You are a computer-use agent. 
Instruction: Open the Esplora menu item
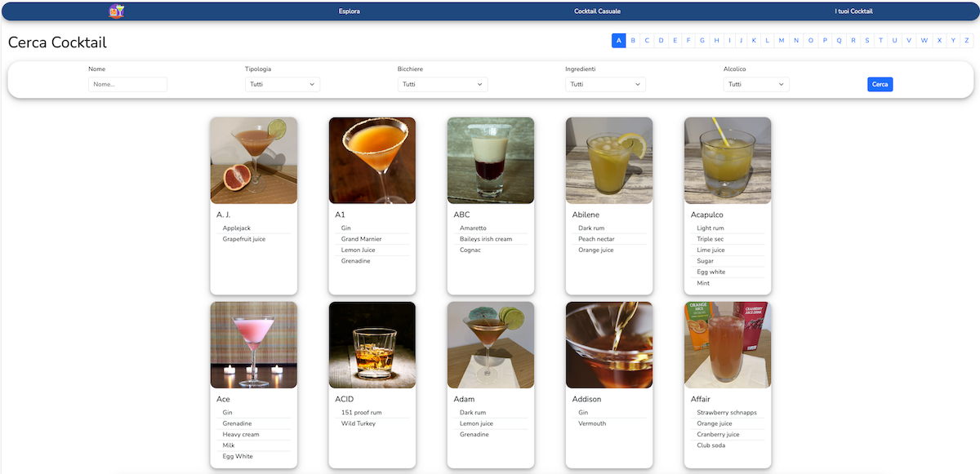349,11
